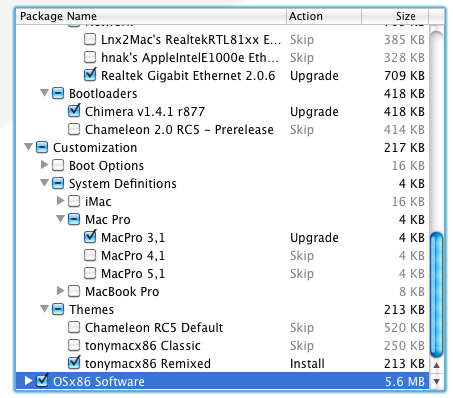
Task: Click the blue vertical scrollbar thumb
Action: (436, 295)
